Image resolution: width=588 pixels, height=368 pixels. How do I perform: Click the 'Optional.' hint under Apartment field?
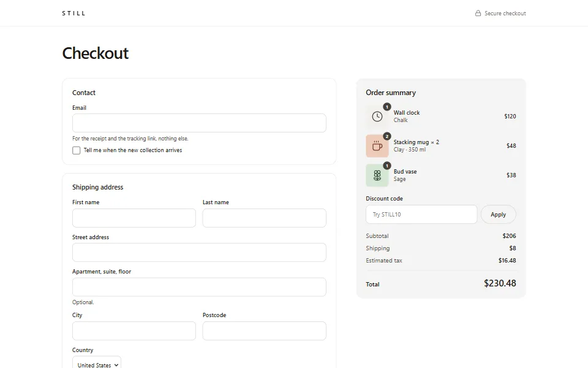coord(83,302)
